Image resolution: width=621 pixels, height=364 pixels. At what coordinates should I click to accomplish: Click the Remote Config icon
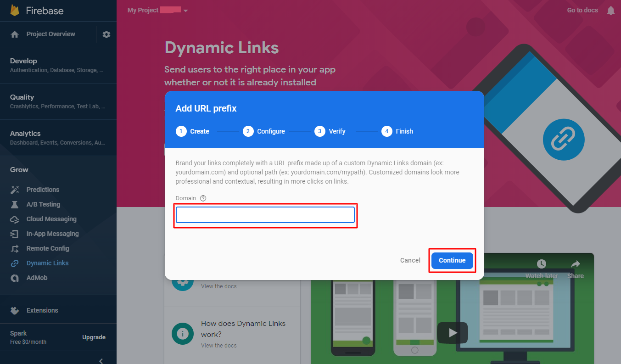click(15, 248)
